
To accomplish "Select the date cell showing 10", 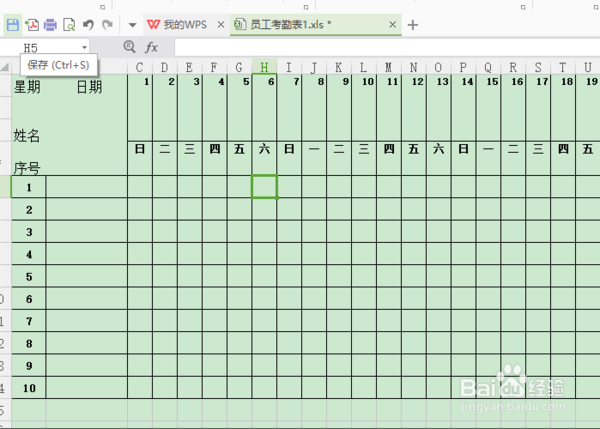I will (364, 108).
